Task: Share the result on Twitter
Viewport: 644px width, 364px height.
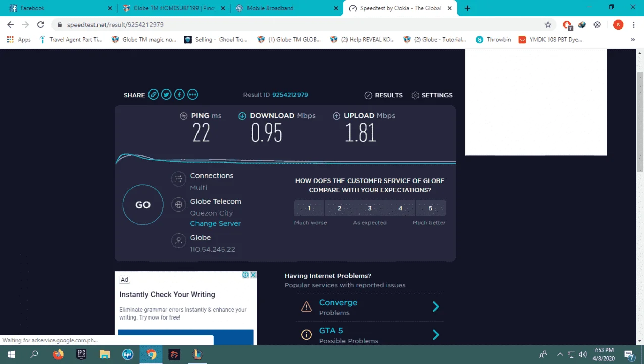Action: pyautogui.click(x=166, y=95)
